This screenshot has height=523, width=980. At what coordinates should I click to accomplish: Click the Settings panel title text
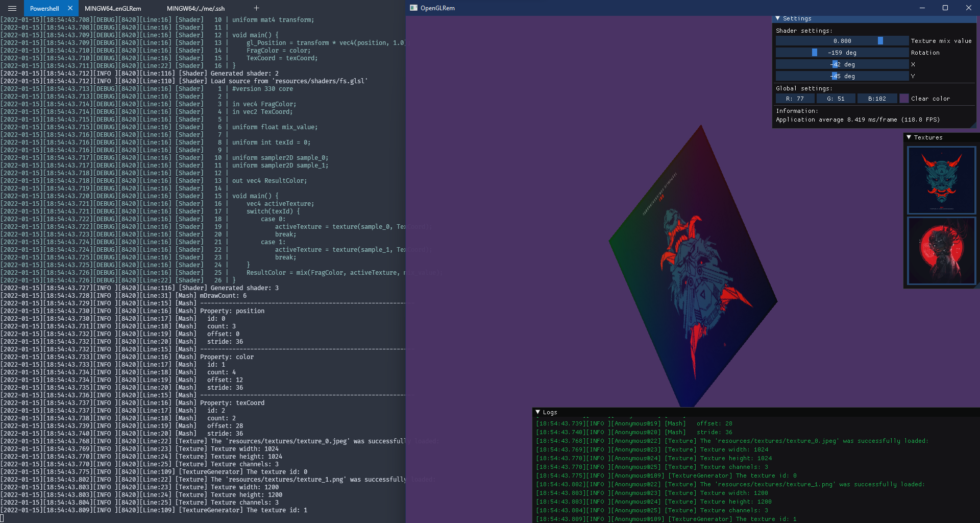coord(797,18)
